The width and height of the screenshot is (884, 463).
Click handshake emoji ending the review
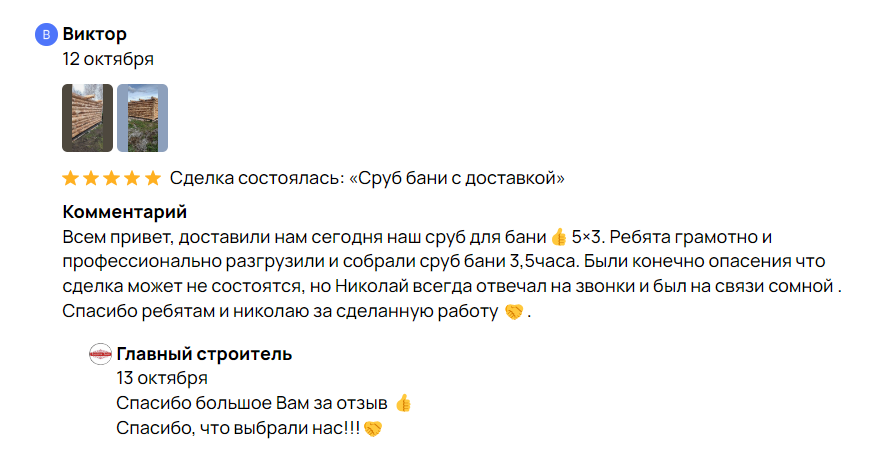click(514, 311)
